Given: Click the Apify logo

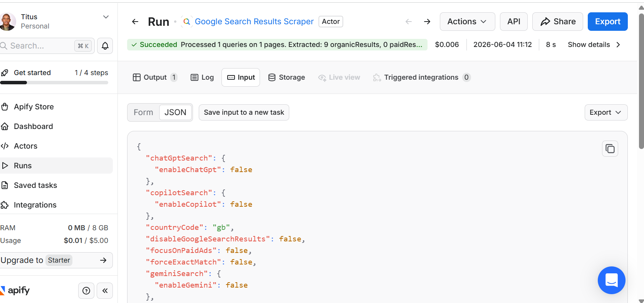Looking at the screenshot, I should click(x=15, y=290).
